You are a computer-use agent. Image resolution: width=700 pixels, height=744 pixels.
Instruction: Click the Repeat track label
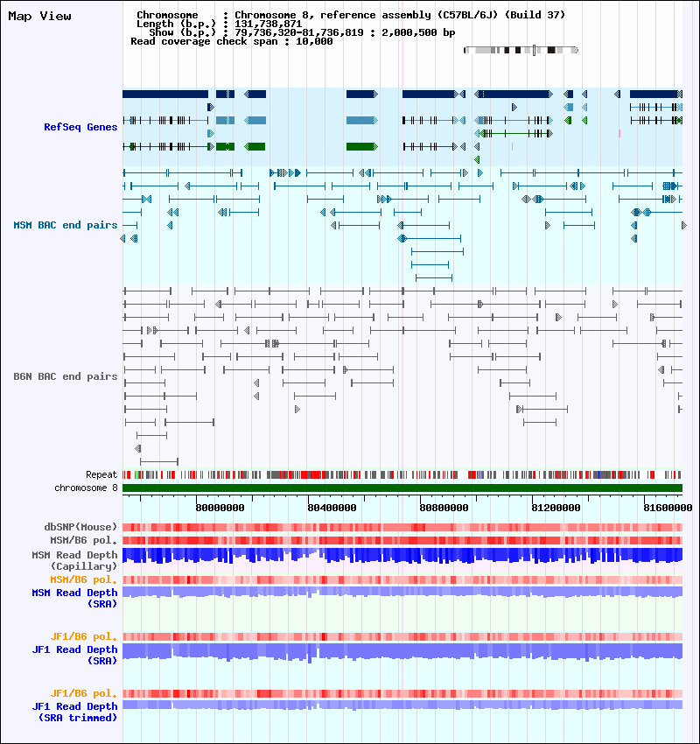(x=101, y=474)
